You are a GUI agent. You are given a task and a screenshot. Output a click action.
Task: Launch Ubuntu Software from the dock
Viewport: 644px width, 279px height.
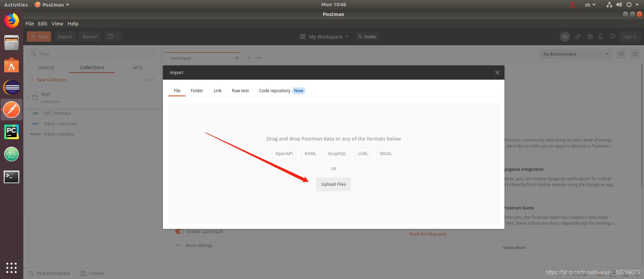11,65
